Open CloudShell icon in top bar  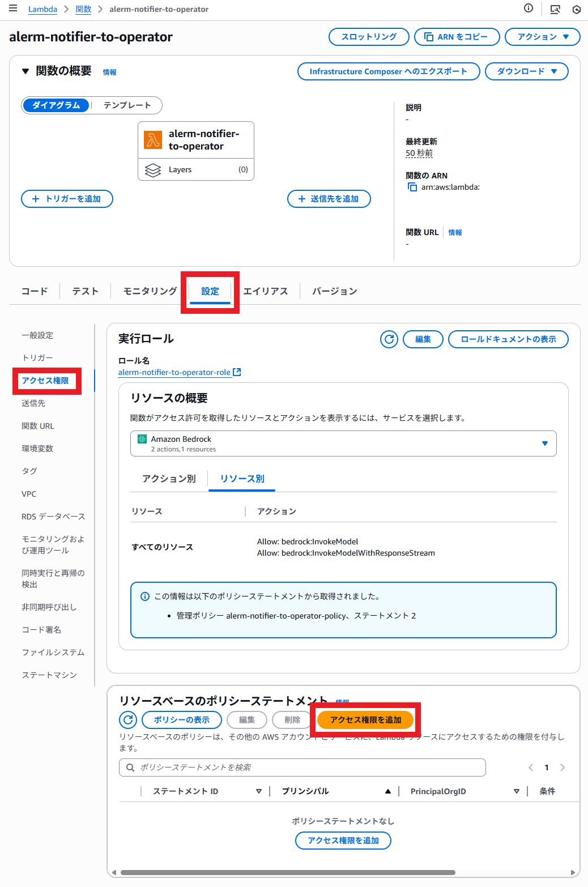[x=555, y=9]
